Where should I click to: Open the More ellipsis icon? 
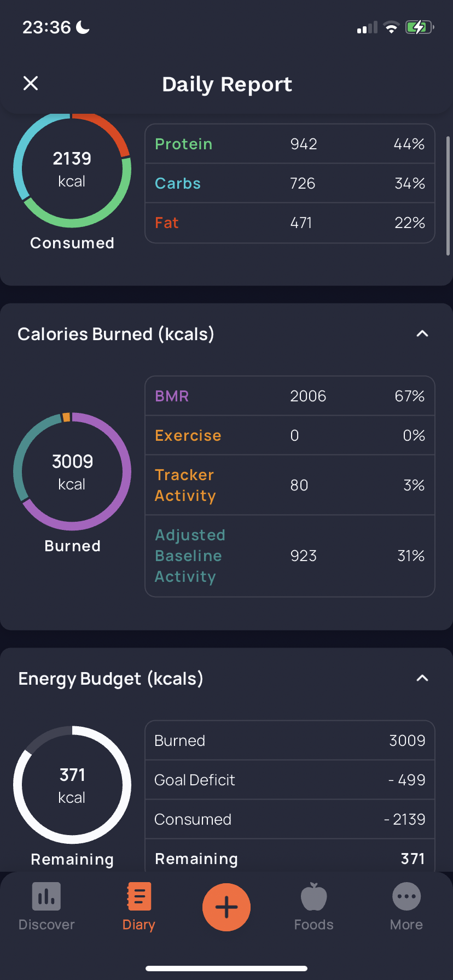[406, 897]
